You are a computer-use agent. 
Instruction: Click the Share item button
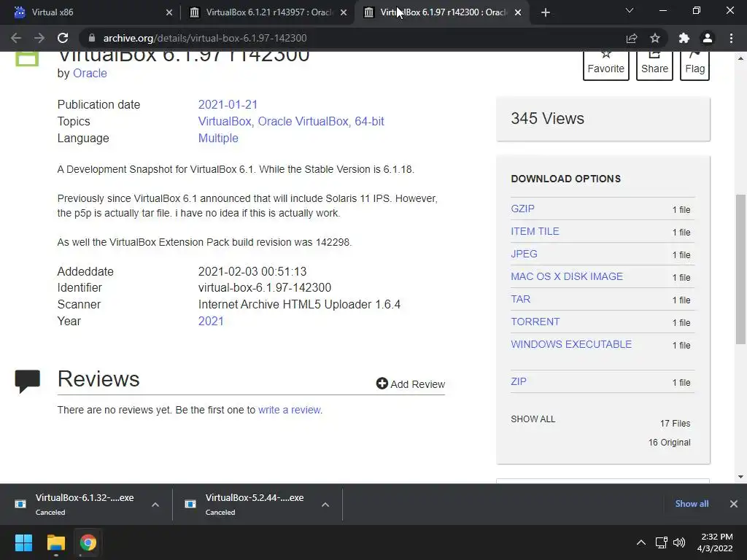[654, 66]
